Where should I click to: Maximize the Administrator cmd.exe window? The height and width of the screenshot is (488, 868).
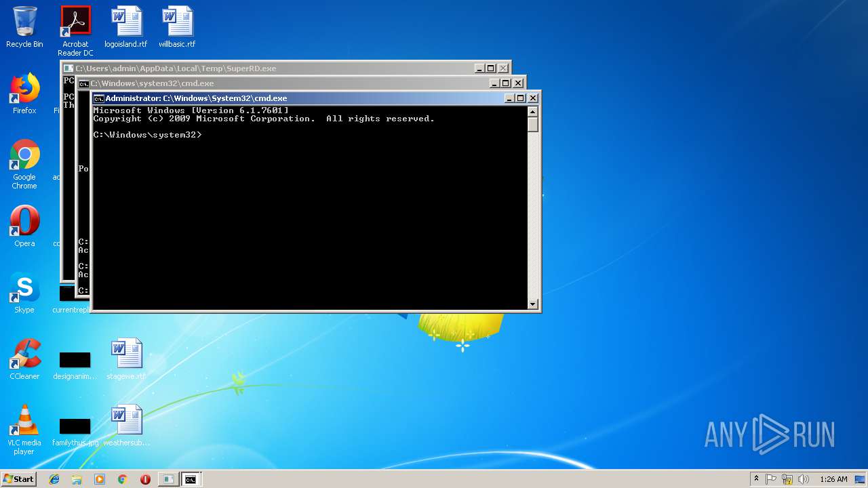(x=521, y=98)
